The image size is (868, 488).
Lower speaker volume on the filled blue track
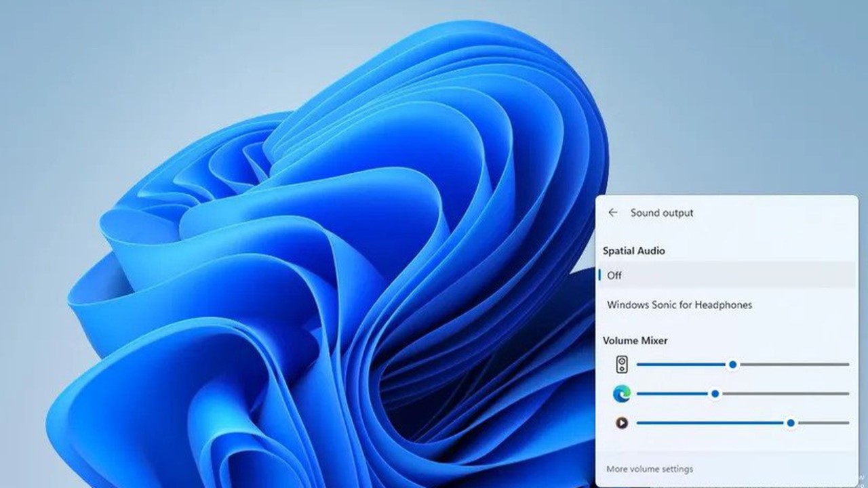click(682, 365)
